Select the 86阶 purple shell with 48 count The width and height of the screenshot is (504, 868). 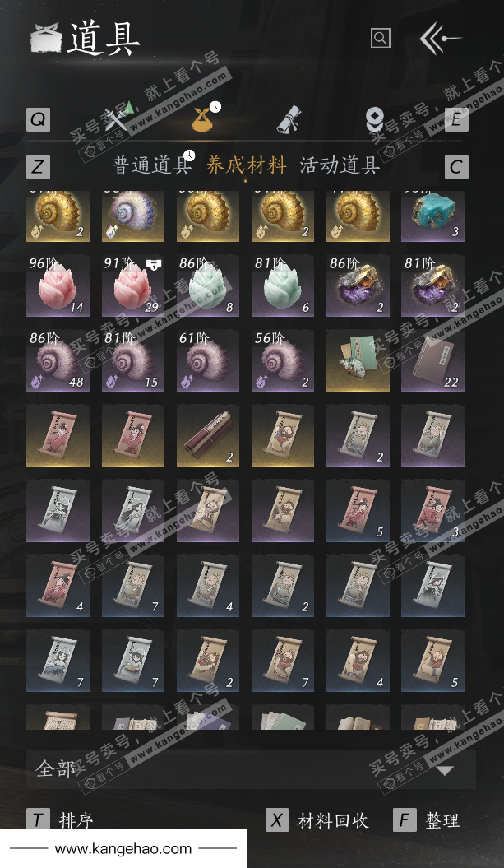tap(58, 360)
